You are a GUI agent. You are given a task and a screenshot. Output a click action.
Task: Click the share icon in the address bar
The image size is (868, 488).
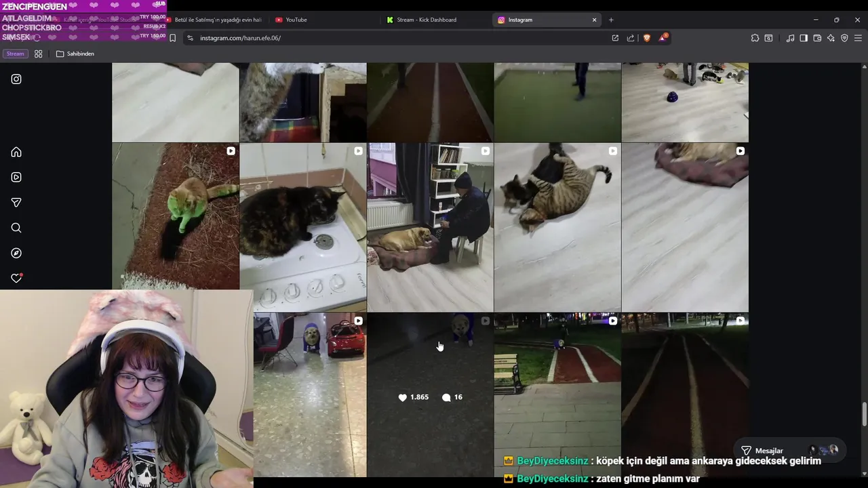(631, 38)
